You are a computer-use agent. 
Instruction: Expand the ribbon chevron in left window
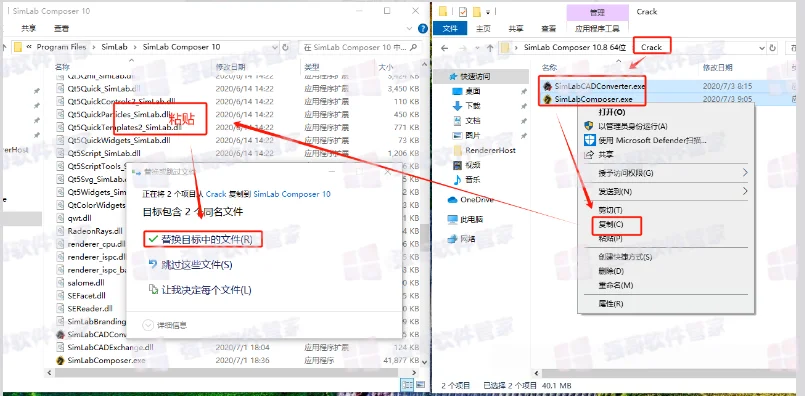410,29
